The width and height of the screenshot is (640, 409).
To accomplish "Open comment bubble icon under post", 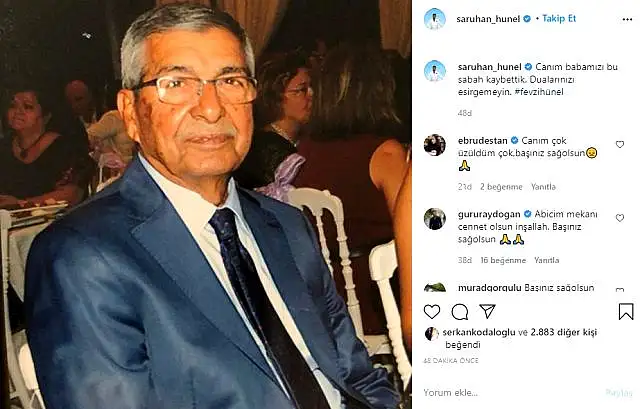I will click(x=460, y=312).
